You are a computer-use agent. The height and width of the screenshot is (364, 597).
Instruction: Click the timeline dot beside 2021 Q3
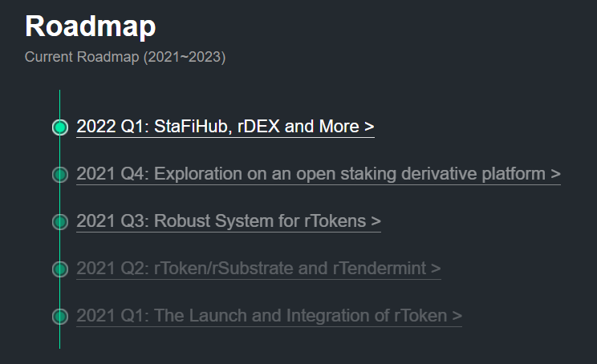pyautogui.click(x=60, y=222)
